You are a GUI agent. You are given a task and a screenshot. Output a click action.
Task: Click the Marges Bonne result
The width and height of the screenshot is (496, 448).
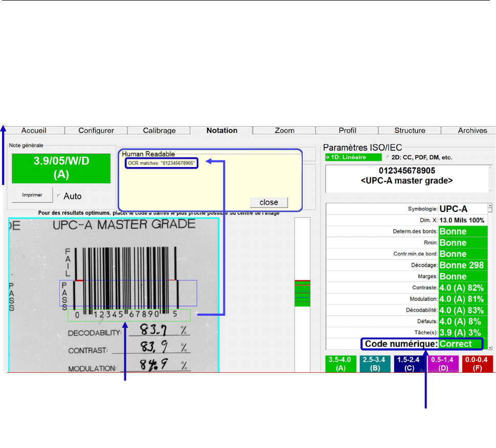click(463, 276)
